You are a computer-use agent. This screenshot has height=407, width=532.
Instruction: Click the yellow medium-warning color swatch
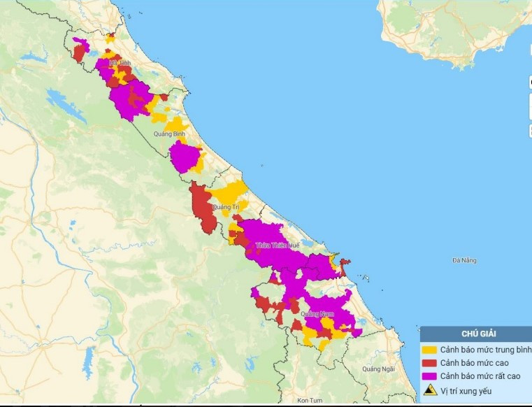(x=430, y=350)
